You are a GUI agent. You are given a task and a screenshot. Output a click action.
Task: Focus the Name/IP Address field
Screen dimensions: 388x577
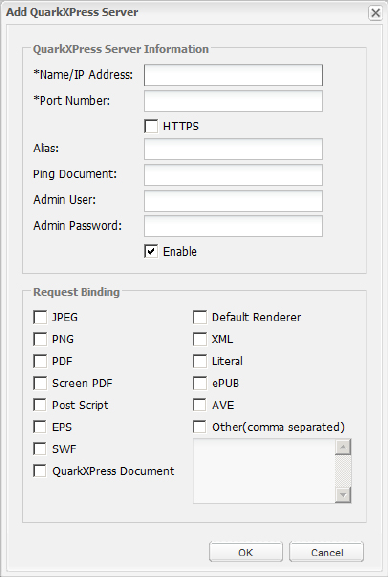[233, 75]
